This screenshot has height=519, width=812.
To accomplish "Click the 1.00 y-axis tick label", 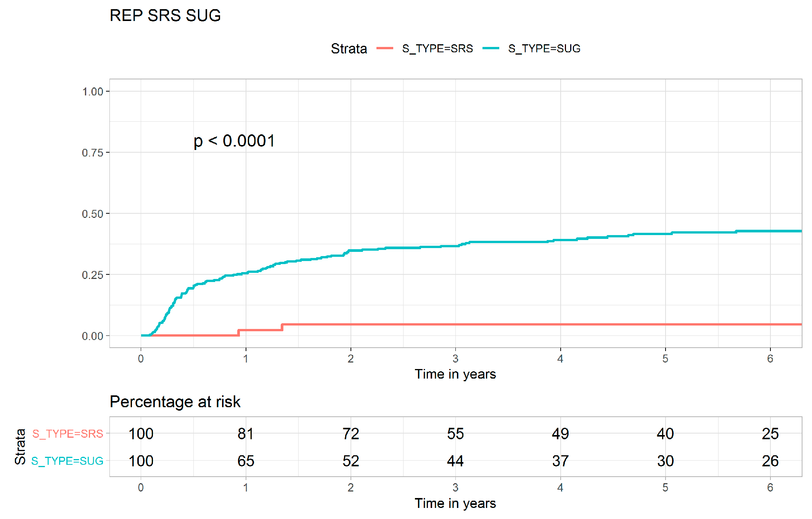I will [93, 92].
